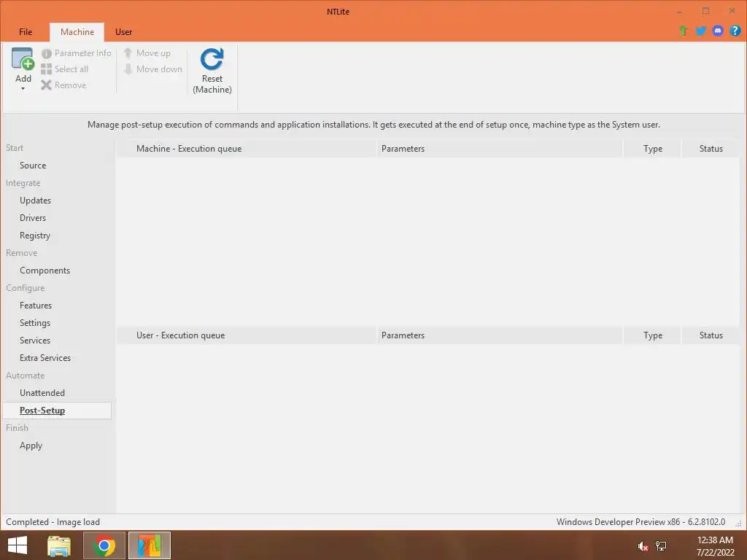Open the Source page in sidebar

click(x=33, y=166)
